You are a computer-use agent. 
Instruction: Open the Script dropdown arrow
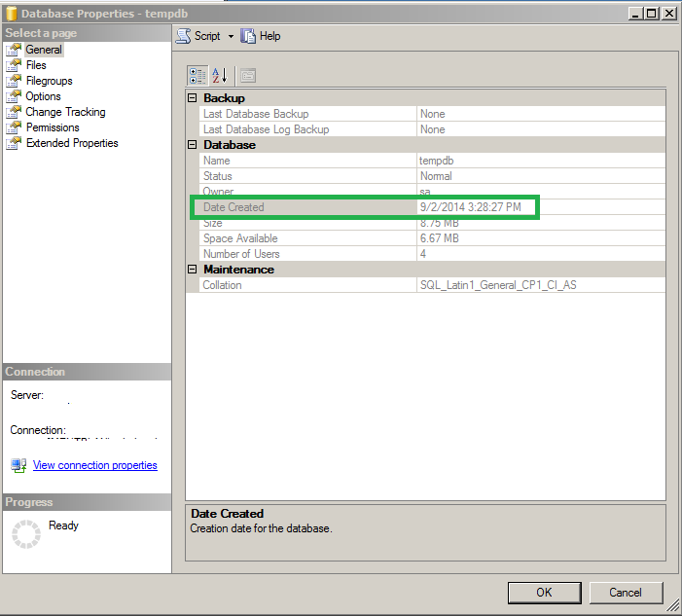231,37
